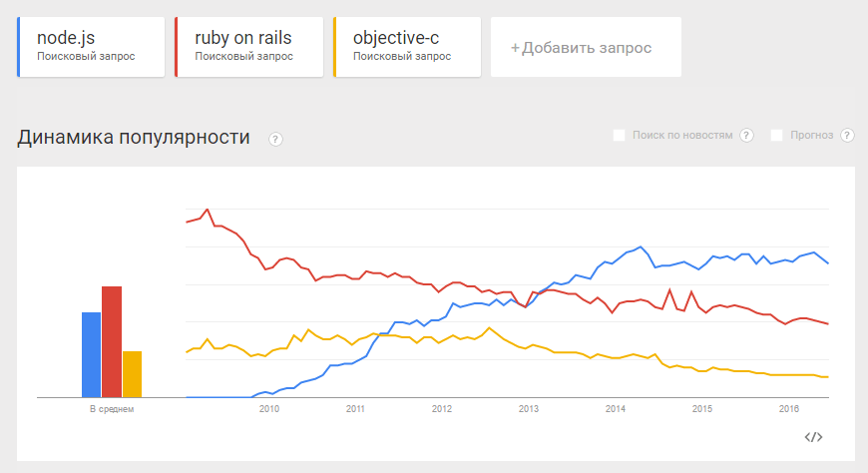
Task: Click the embed code icon below chart
Action: pyautogui.click(x=813, y=436)
